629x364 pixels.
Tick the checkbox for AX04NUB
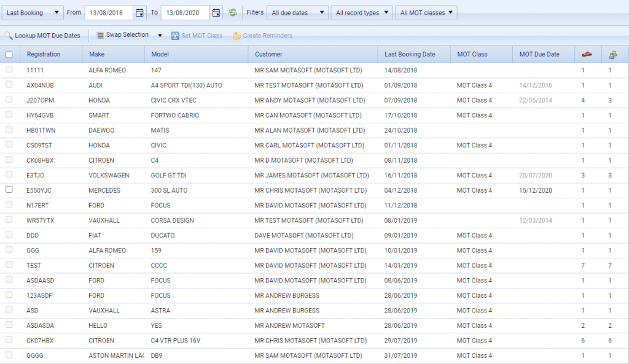tap(9, 84)
